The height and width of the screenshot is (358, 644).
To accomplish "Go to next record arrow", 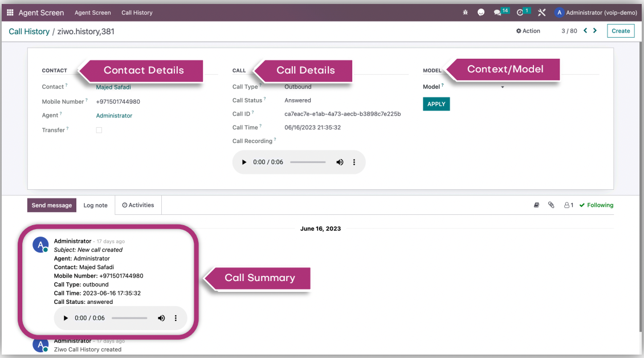I will (595, 30).
